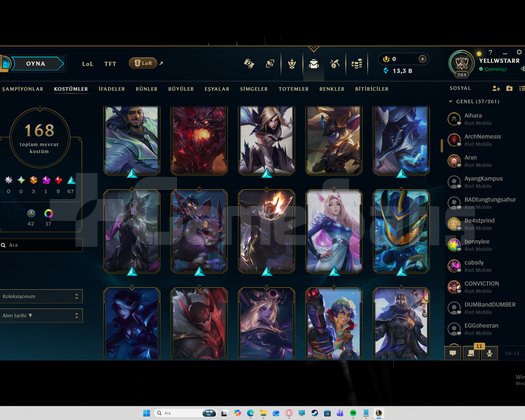525x420 pixels.
Task: Switch to the İFADELER tab
Action: (111, 89)
